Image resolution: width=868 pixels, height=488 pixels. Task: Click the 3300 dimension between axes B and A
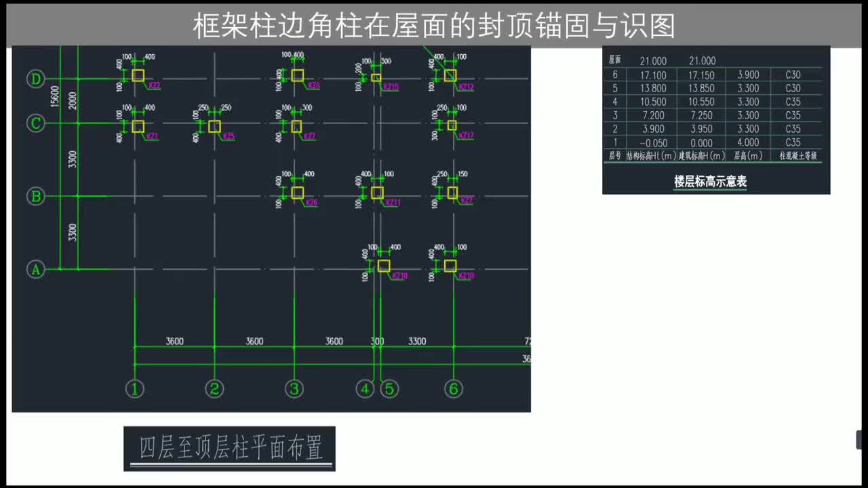pos(73,232)
